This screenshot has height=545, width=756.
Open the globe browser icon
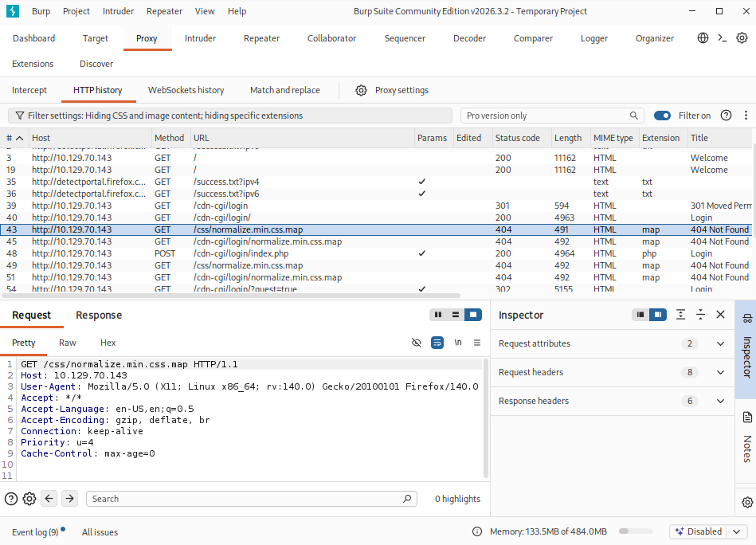(703, 38)
